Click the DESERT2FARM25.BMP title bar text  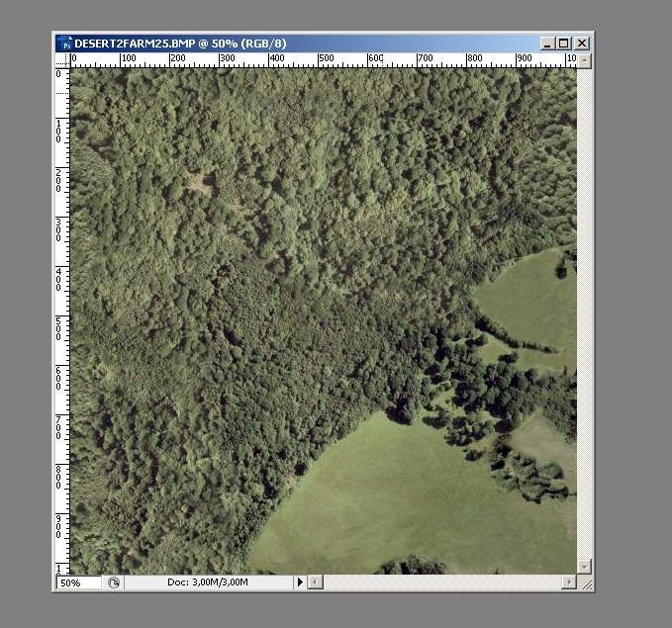[x=180, y=44]
